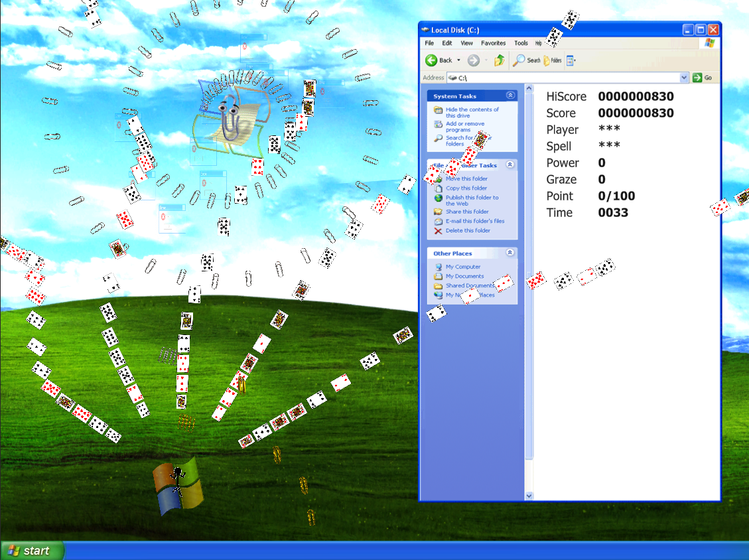Click the Publish this folder globe icon

[438, 198]
